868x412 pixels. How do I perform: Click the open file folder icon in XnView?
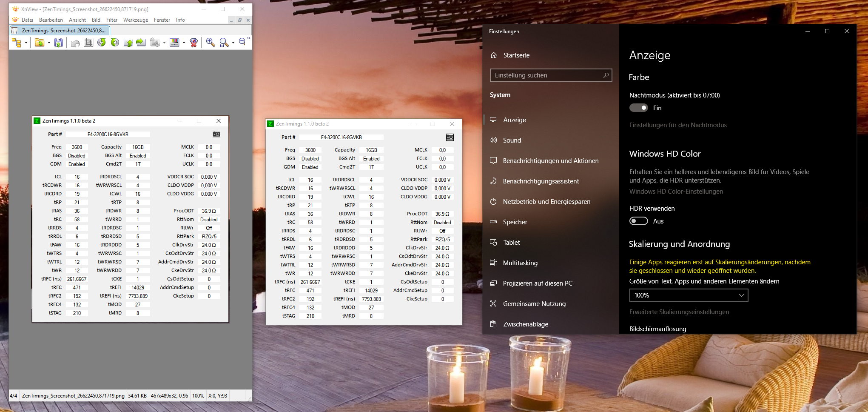point(40,43)
